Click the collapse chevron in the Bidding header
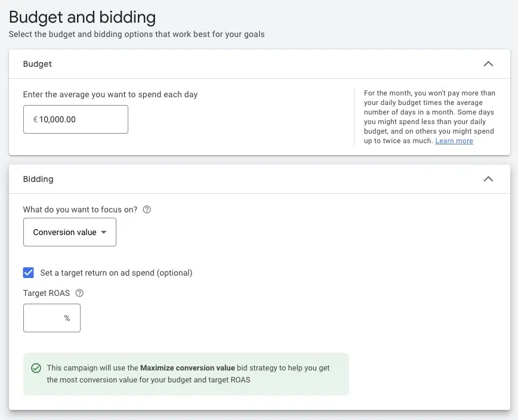This screenshot has width=518, height=420. pyautogui.click(x=488, y=178)
